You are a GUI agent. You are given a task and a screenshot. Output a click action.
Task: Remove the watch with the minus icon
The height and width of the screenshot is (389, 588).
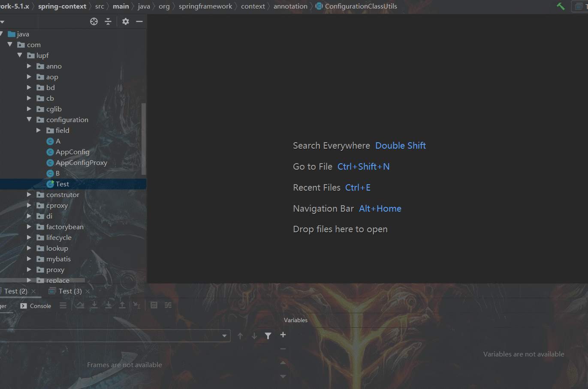tap(283, 349)
